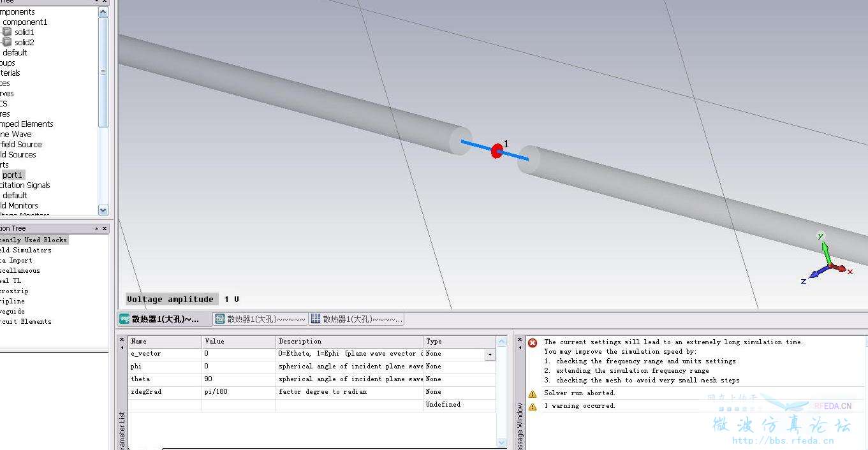Click the 'Solver run aborted.' message

pos(580,393)
